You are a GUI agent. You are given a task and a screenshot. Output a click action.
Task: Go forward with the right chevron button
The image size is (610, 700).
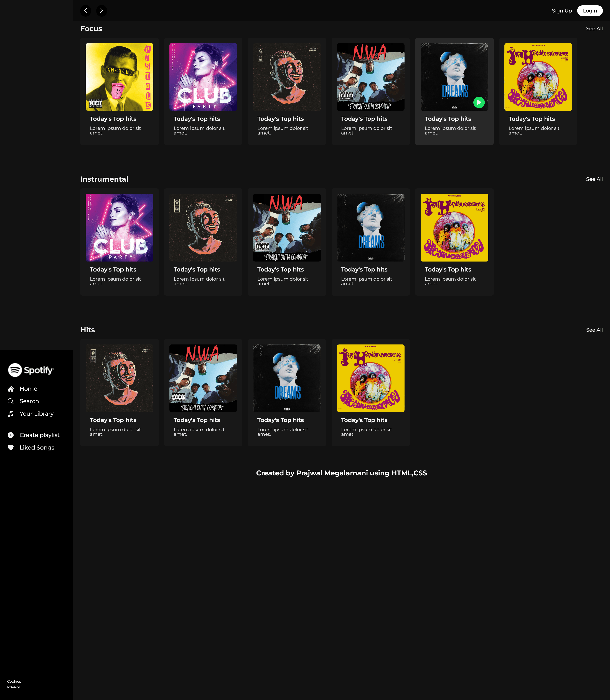pos(101,11)
